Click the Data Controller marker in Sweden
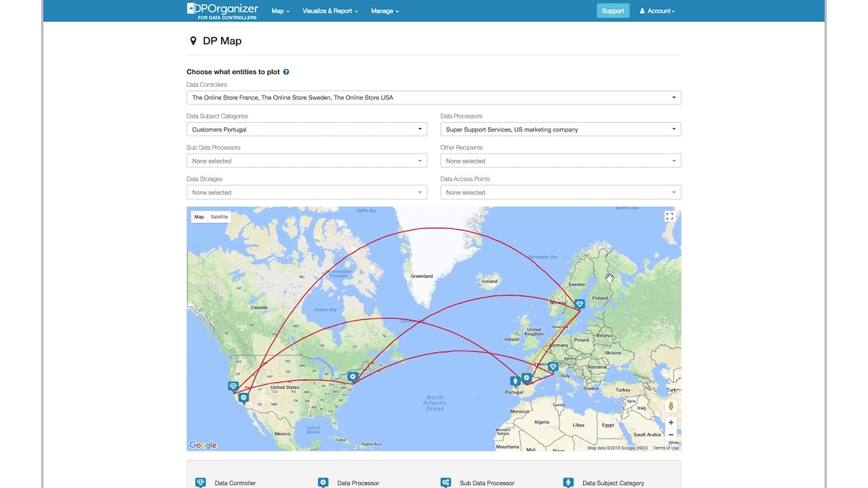This screenshot has height=488, width=868. click(580, 304)
